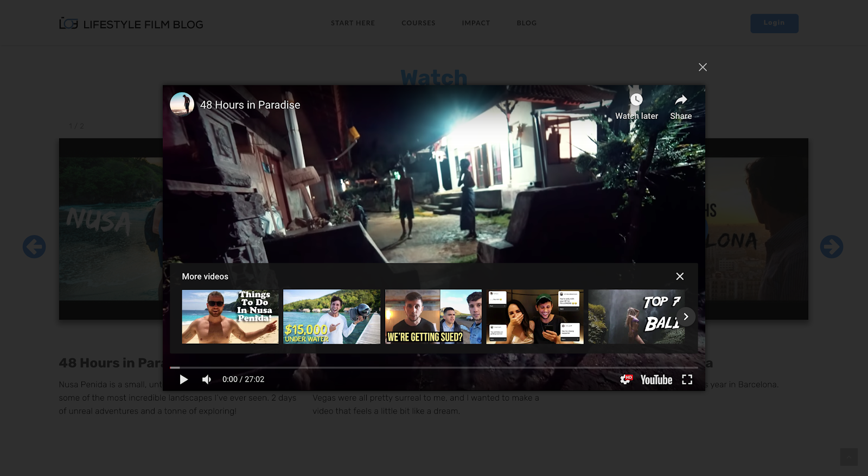
Task: Open the channel avatar in video header
Action: point(182,104)
